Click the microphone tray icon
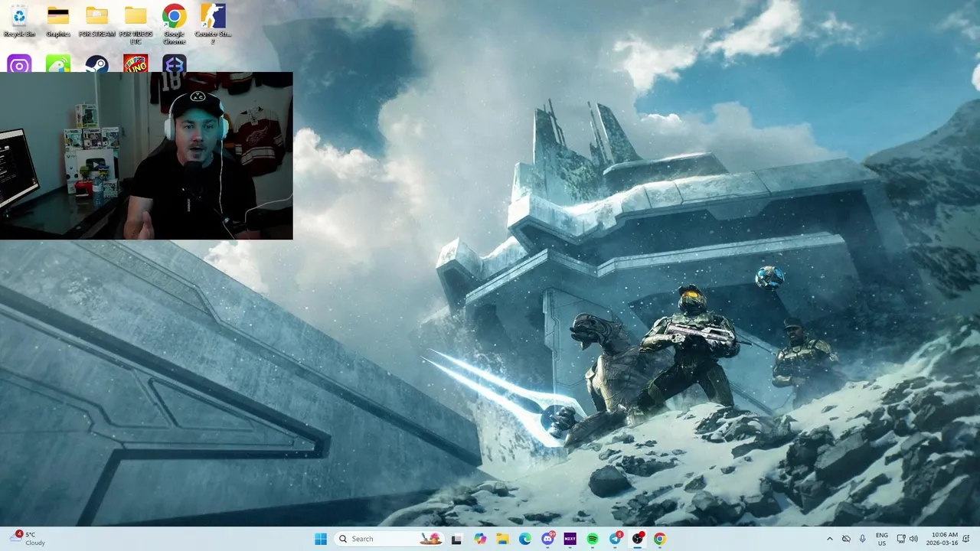 pos(863,539)
